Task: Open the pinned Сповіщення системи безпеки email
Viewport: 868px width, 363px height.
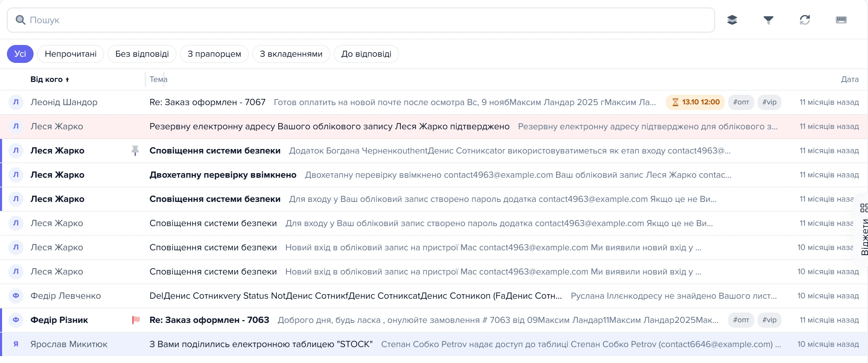Action: [434, 151]
